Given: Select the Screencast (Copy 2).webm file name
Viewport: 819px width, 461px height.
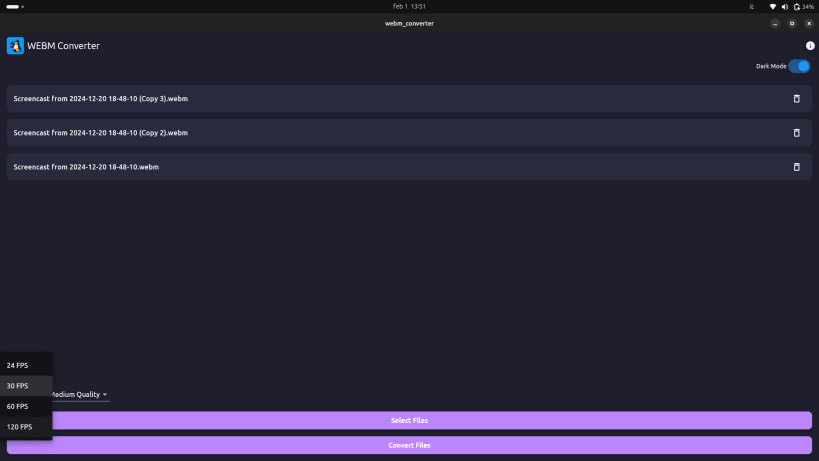Looking at the screenshot, I should (101, 133).
